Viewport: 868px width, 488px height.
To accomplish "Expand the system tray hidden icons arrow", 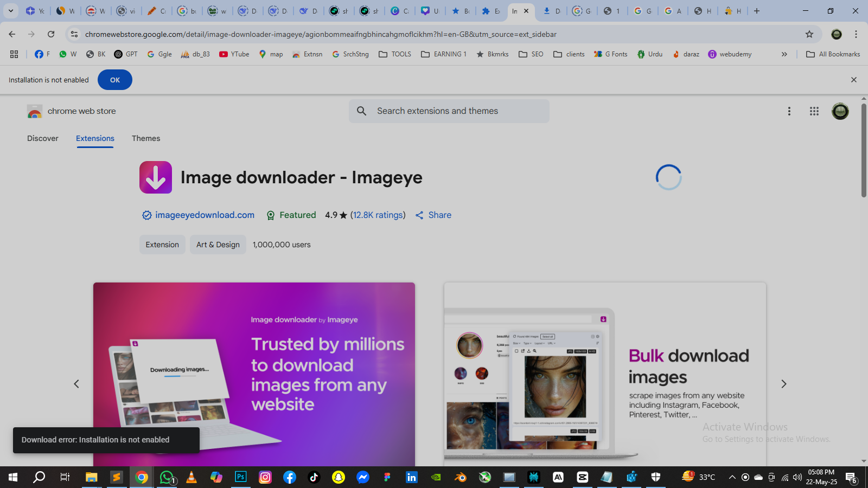I will pyautogui.click(x=732, y=477).
